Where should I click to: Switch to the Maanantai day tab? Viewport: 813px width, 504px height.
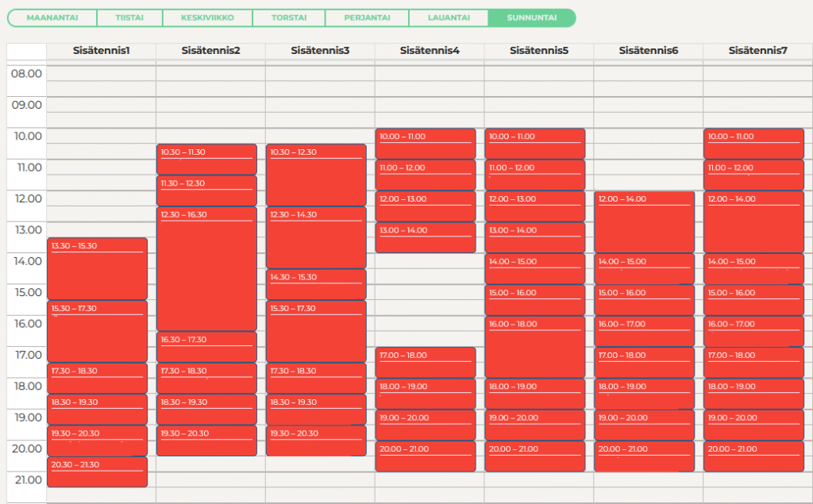point(52,17)
